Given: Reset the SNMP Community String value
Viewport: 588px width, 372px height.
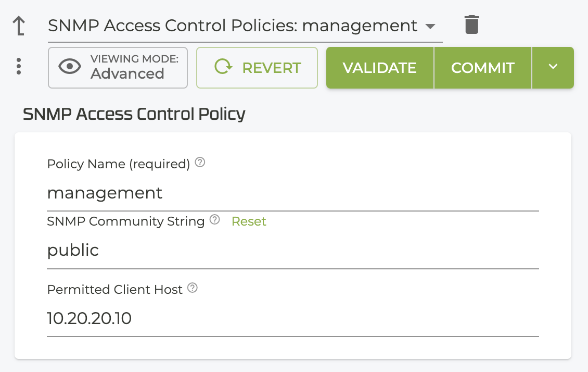Looking at the screenshot, I should (249, 221).
